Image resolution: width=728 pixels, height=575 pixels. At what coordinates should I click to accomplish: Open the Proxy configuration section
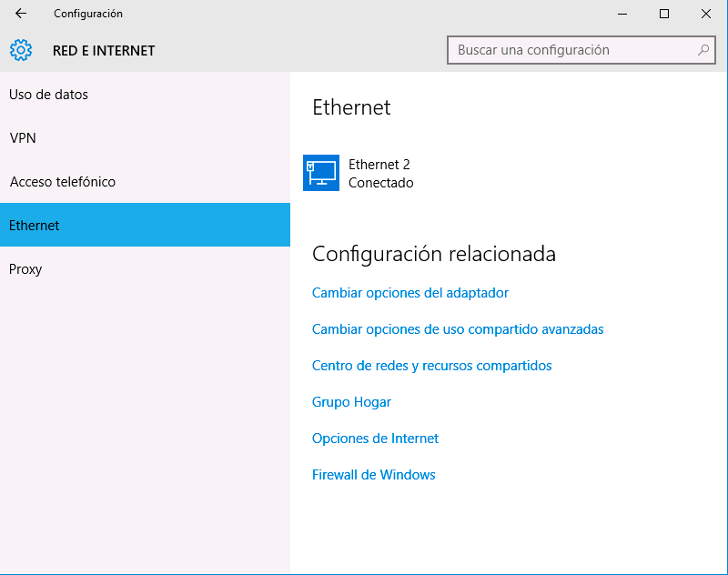[x=25, y=268]
